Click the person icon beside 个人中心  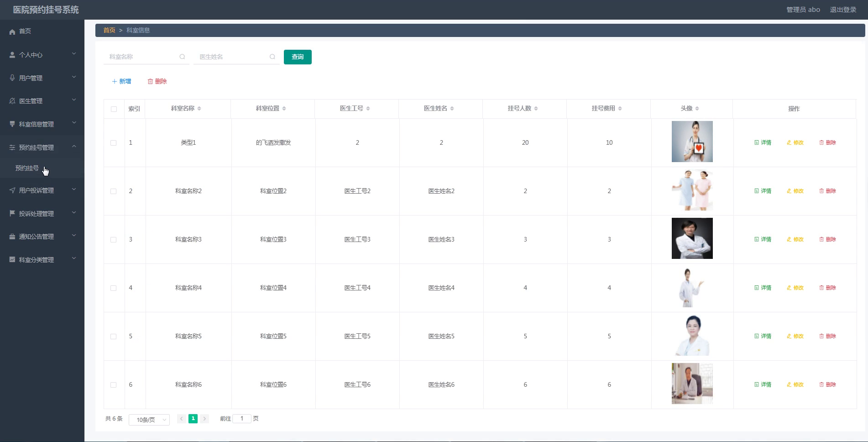[12, 55]
